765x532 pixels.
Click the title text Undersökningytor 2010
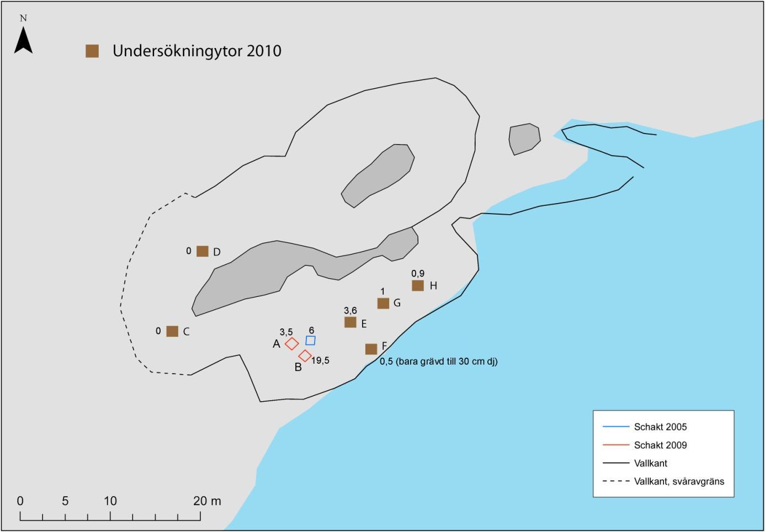click(197, 51)
